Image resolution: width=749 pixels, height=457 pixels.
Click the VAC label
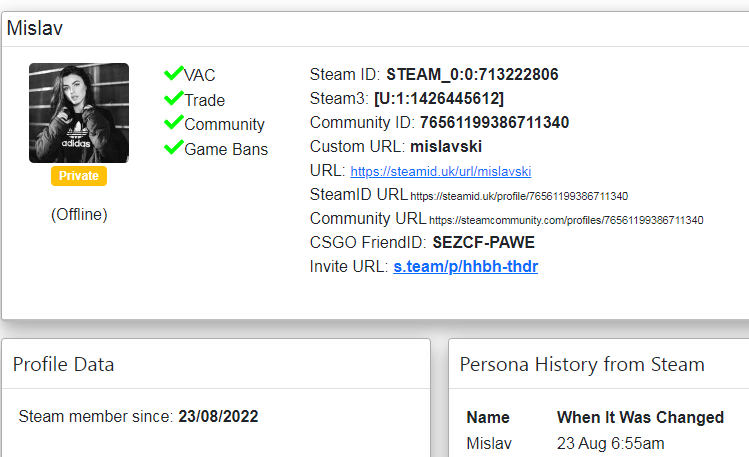pyautogui.click(x=200, y=75)
